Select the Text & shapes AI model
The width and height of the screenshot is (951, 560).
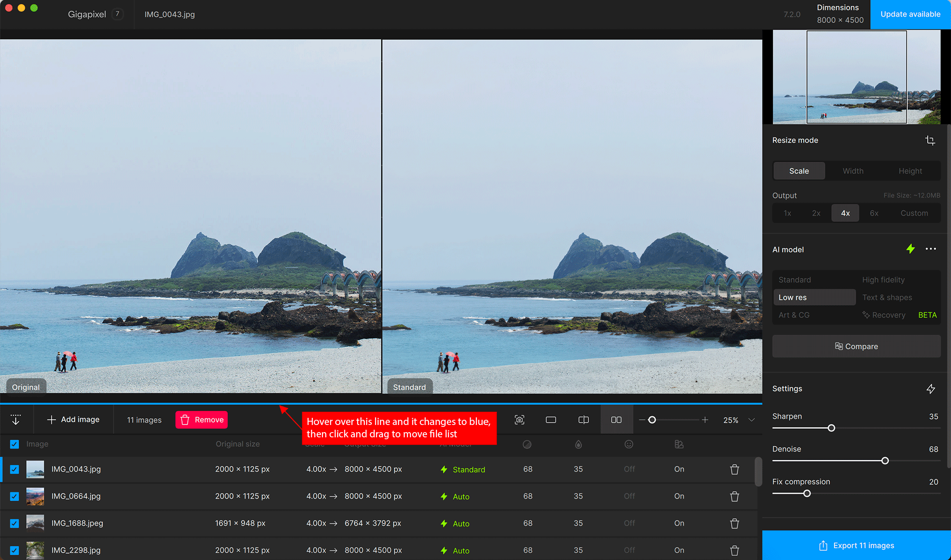click(x=898, y=298)
